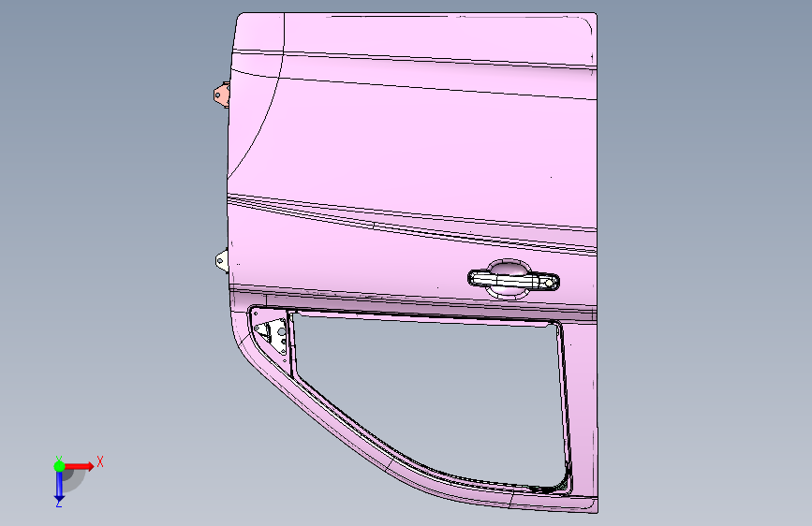Select the orange upper hinge bracket
The height and width of the screenshot is (526, 812).
click(222, 95)
